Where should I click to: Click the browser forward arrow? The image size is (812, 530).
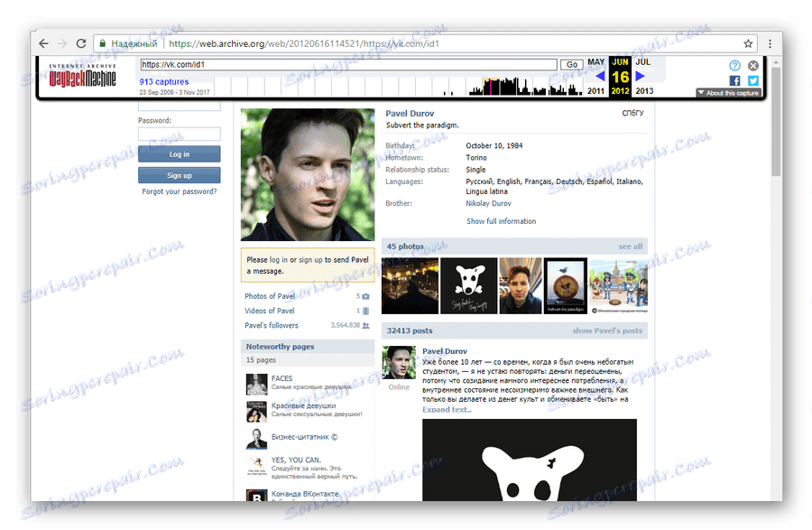point(62,43)
